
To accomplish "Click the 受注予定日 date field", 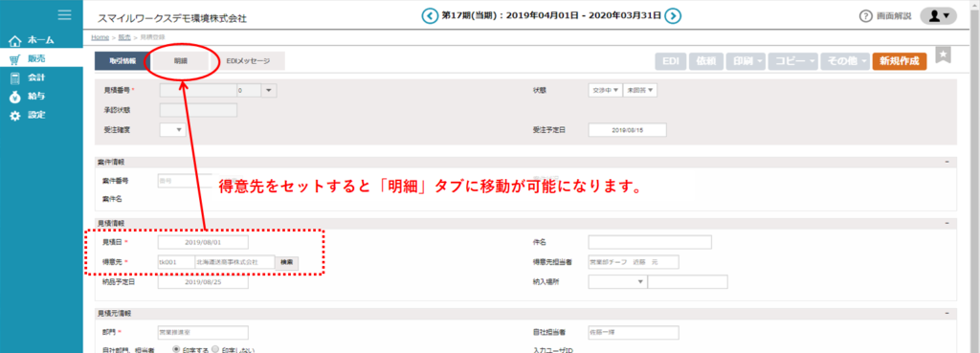I will (628, 129).
